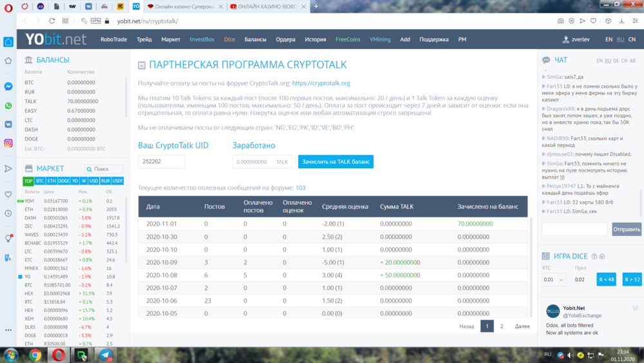The height and width of the screenshot is (363, 644).
Task: Open the sidebar bookmarks star icon
Action: coord(8,61)
